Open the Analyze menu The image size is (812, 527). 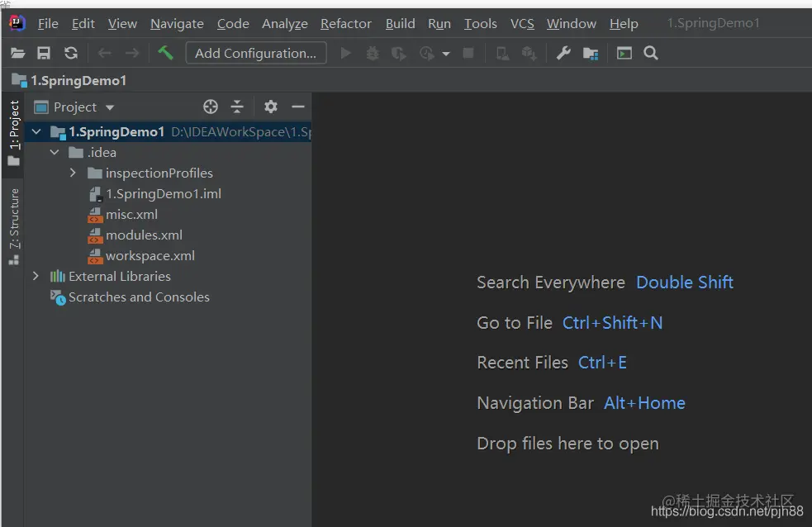coord(285,24)
